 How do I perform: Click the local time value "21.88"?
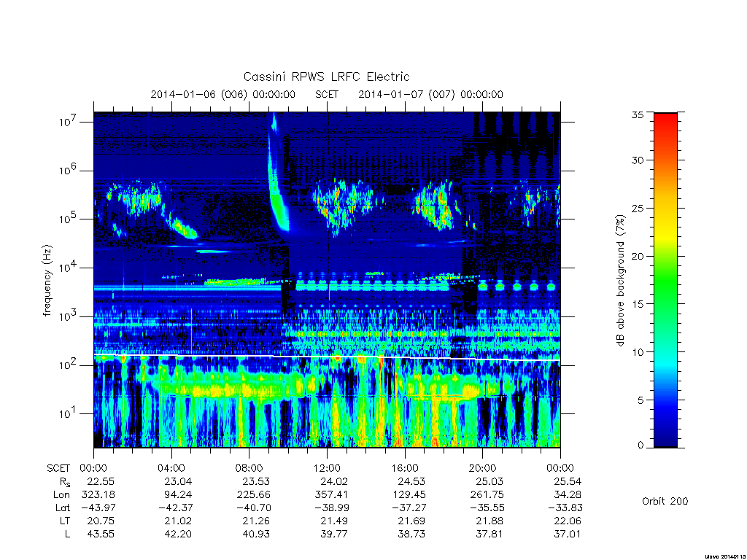tap(489, 521)
